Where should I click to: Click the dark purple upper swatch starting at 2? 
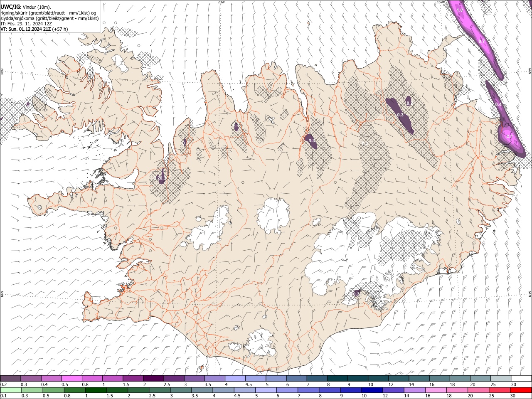point(153,378)
